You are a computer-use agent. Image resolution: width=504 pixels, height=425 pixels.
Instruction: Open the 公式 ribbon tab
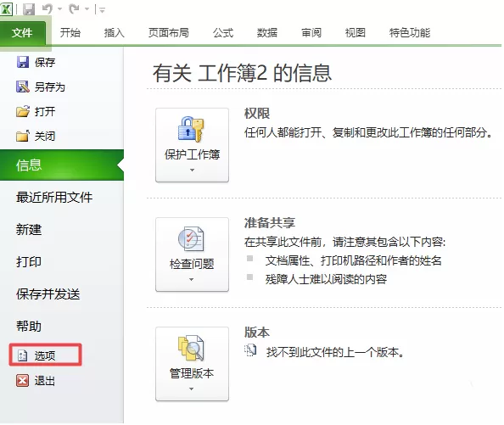coord(223,32)
